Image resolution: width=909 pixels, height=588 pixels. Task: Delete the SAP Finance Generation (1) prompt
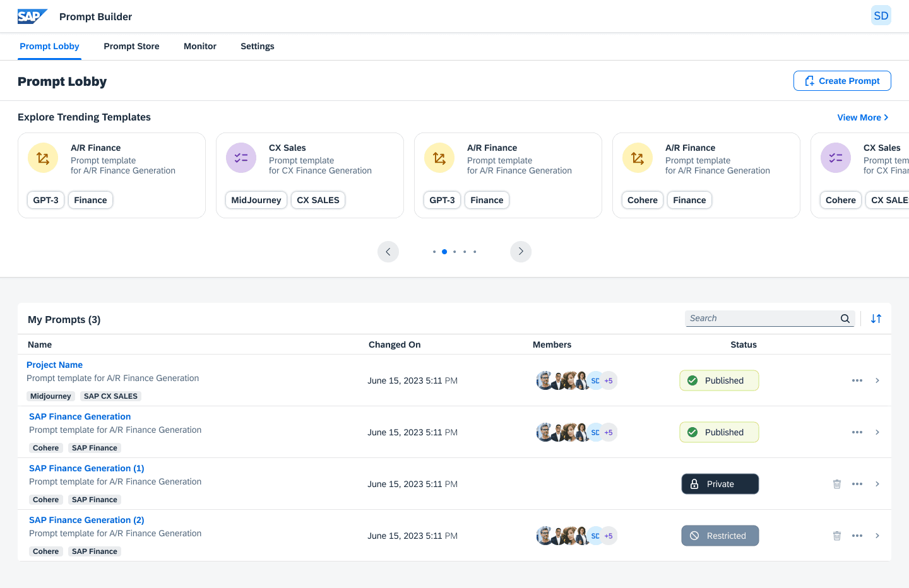click(837, 484)
